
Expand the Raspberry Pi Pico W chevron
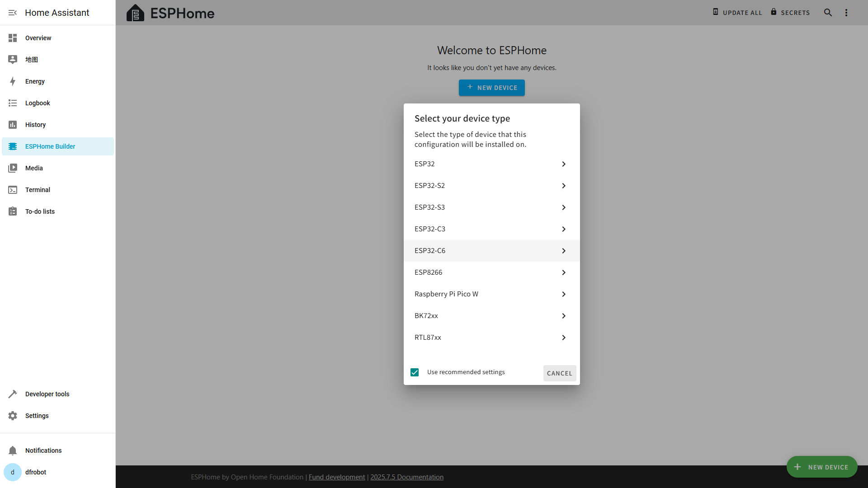[563, 294]
